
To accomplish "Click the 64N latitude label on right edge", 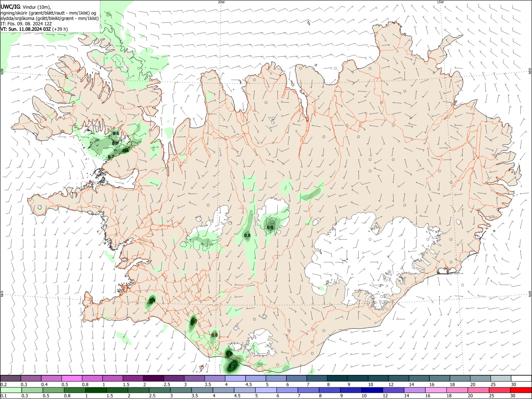I will coord(530,294).
